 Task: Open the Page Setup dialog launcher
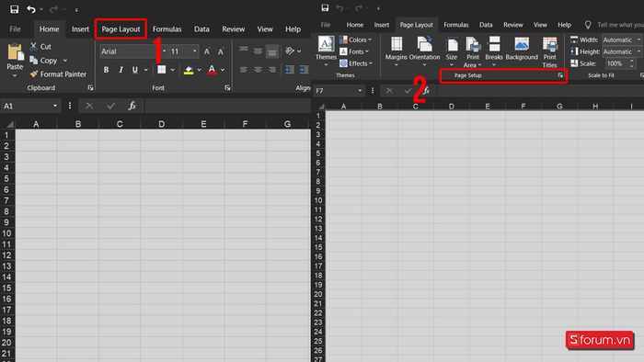560,75
